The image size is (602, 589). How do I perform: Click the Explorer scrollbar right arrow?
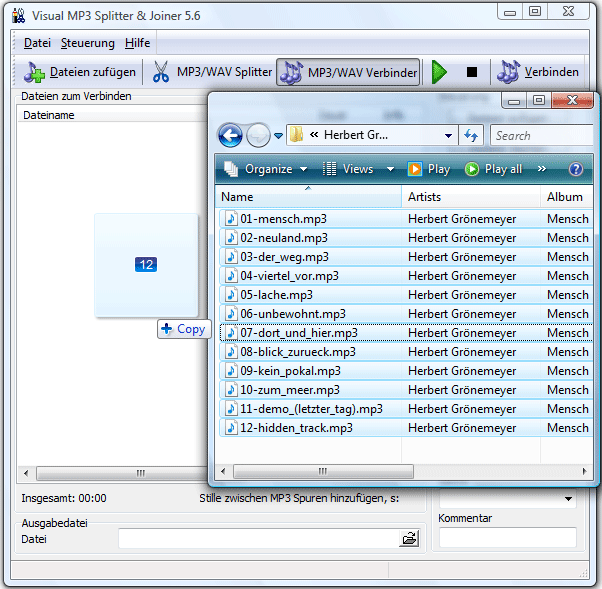coord(585,472)
